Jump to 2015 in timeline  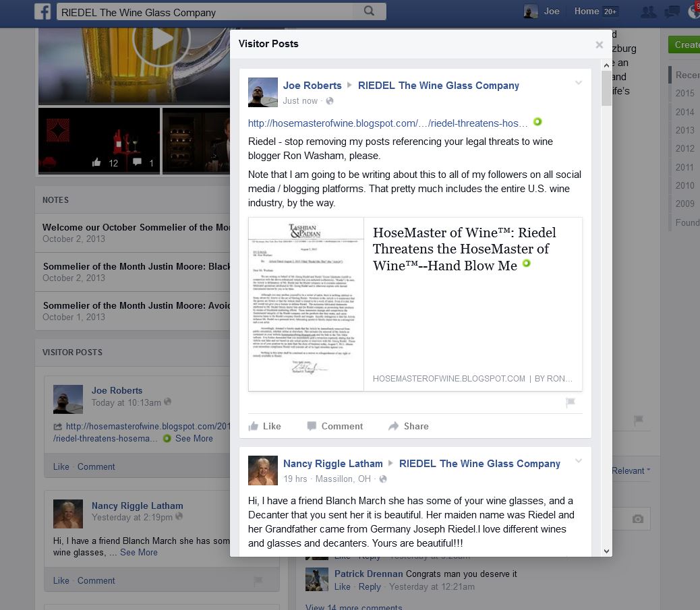pyautogui.click(x=684, y=93)
